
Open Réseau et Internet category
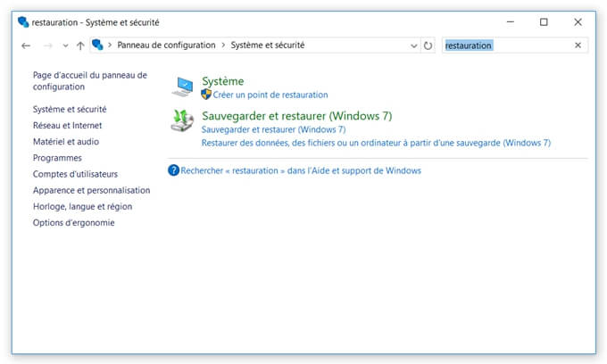[x=67, y=125]
